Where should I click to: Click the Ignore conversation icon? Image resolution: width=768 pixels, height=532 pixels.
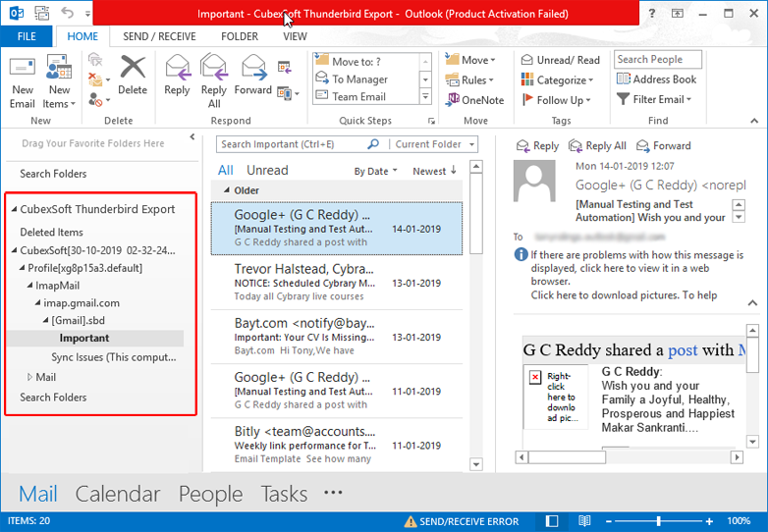point(95,60)
